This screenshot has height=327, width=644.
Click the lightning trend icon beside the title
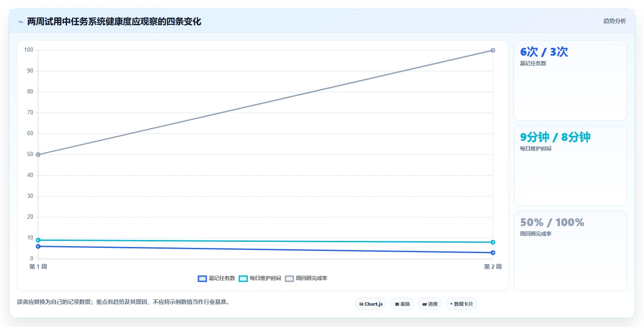point(20,22)
